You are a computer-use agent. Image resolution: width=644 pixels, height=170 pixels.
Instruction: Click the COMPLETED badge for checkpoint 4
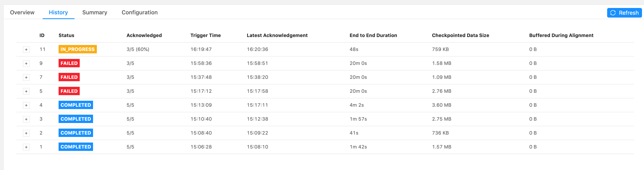pyautogui.click(x=76, y=105)
